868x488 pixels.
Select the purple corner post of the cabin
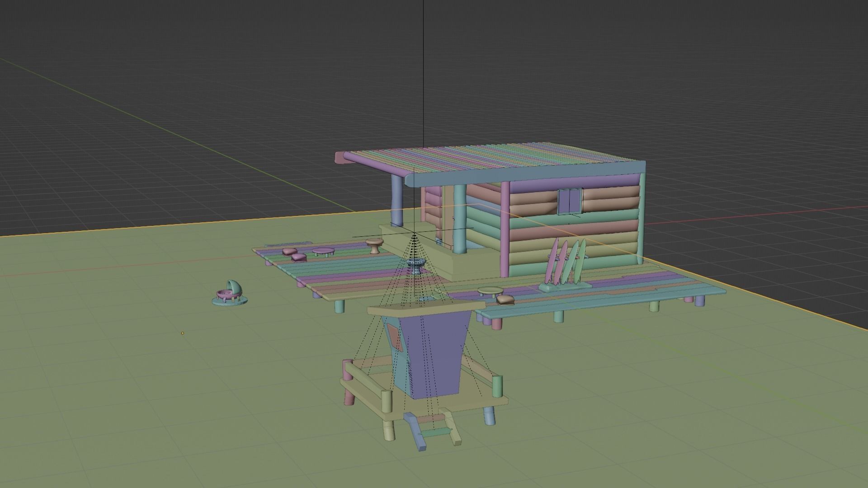click(x=505, y=230)
